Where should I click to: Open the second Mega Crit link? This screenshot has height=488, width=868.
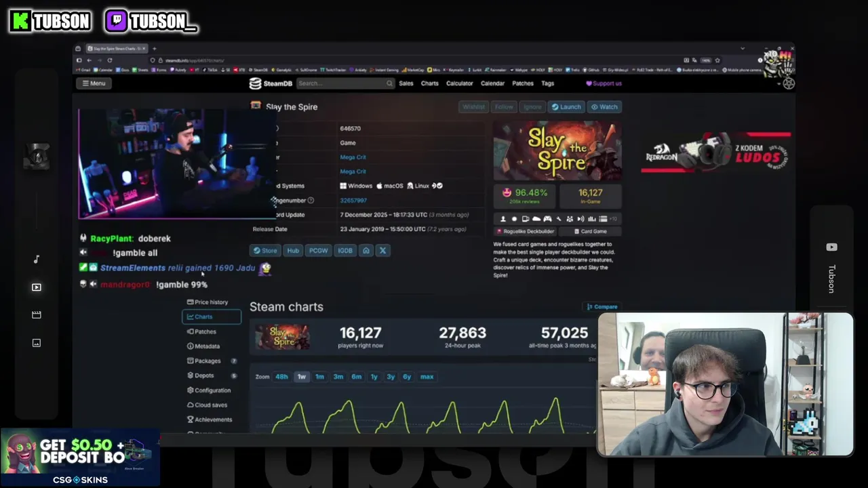[353, 171]
